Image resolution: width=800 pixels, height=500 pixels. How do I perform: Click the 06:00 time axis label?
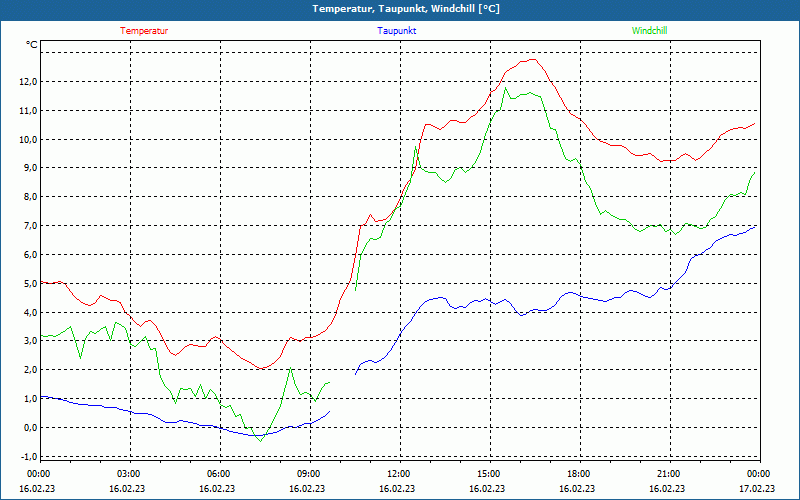point(220,474)
